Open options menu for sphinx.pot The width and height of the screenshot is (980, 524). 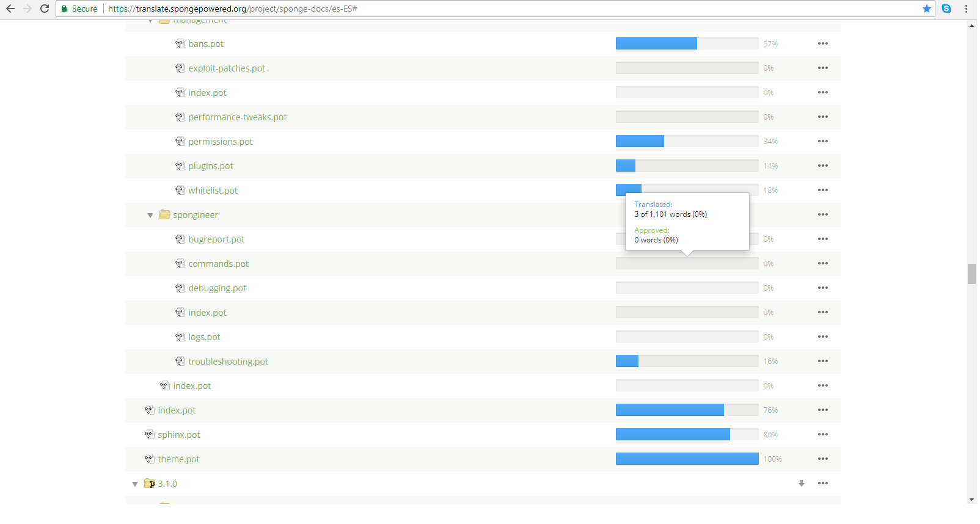(823, 434)
